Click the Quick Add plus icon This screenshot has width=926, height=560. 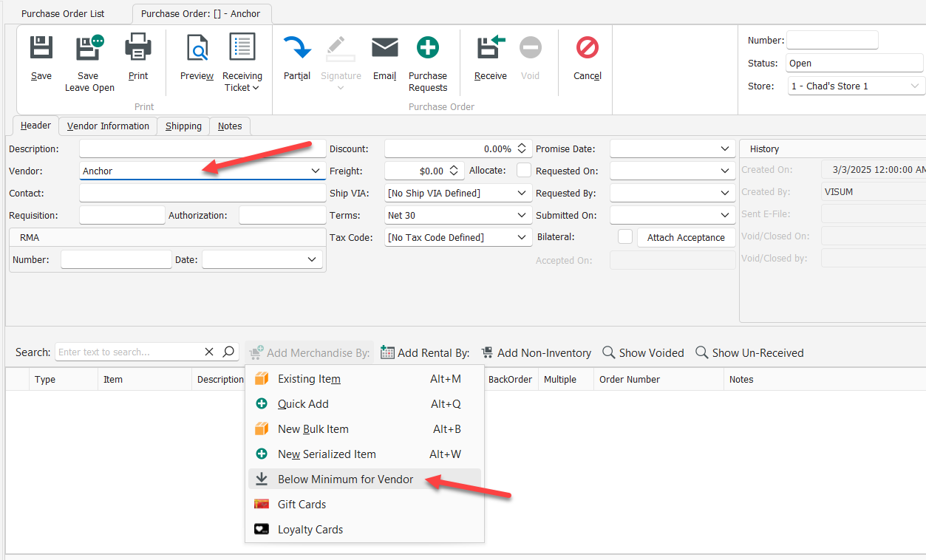[x=262, y=404]
